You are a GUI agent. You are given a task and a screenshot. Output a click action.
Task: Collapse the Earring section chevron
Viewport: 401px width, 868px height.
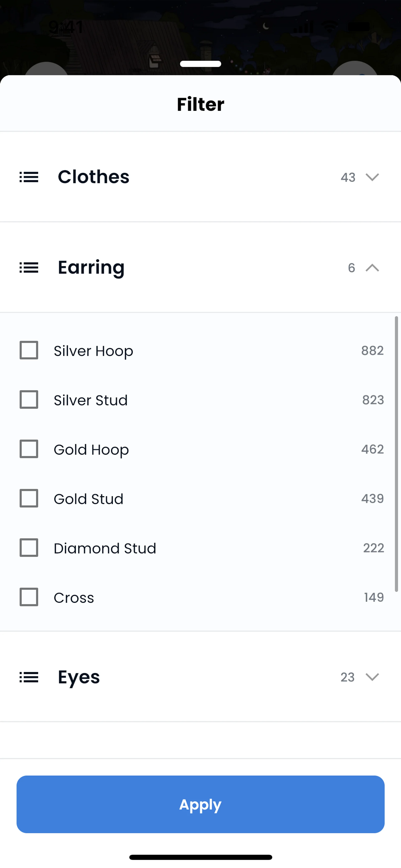(x=372, y=268)
